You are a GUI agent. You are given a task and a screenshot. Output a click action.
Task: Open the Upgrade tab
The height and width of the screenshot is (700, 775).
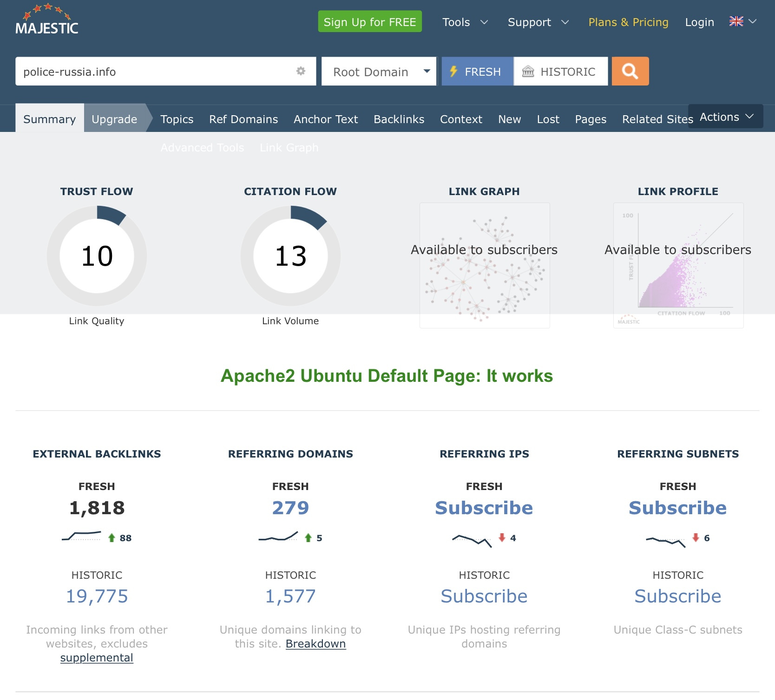pos(114,119)
